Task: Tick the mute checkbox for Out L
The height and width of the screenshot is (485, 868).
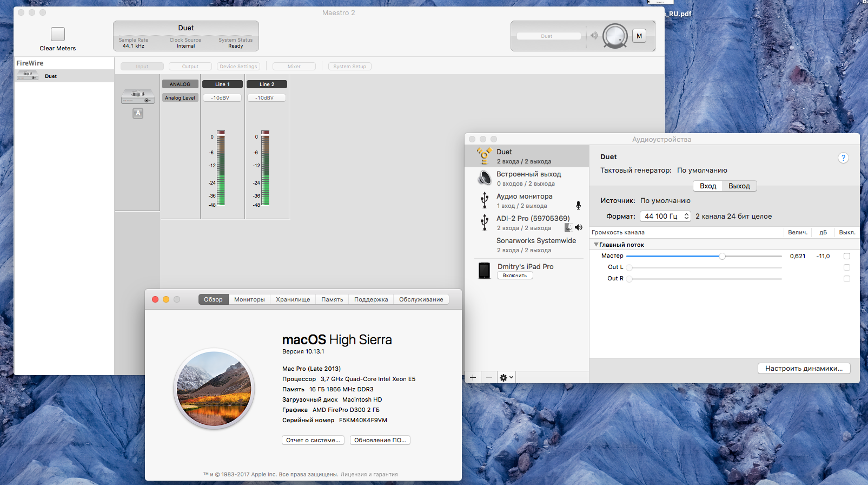Action: [x=847, y=267]
